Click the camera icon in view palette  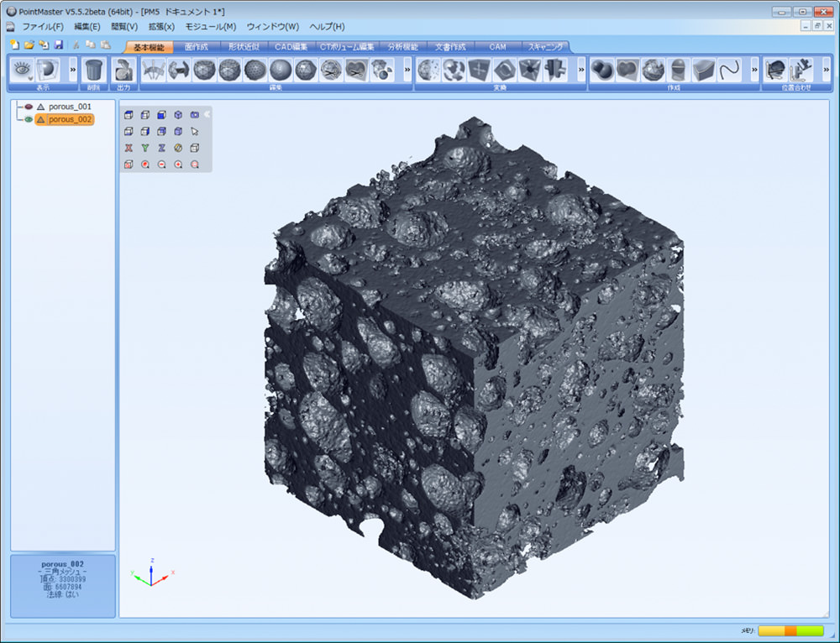click(x=195, y=114)
